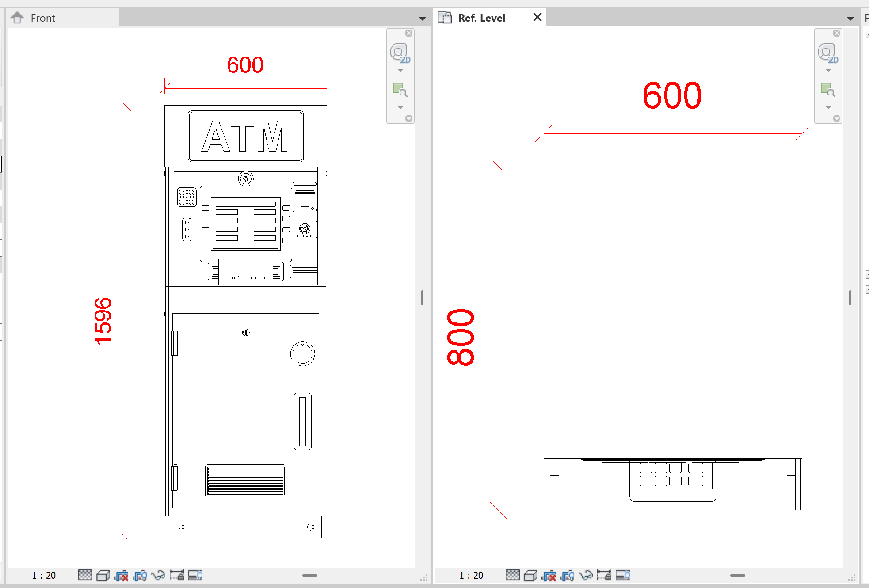This screenshot has width=869, height=588.
Task: Expand zoom options dropdown in Front navigation bar
Action: (400, 107)
